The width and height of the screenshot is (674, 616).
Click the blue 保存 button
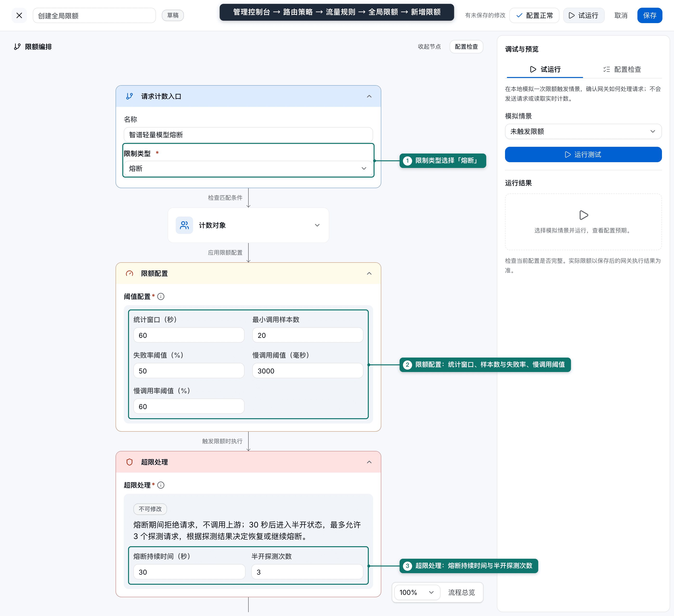tap(650, 15)
